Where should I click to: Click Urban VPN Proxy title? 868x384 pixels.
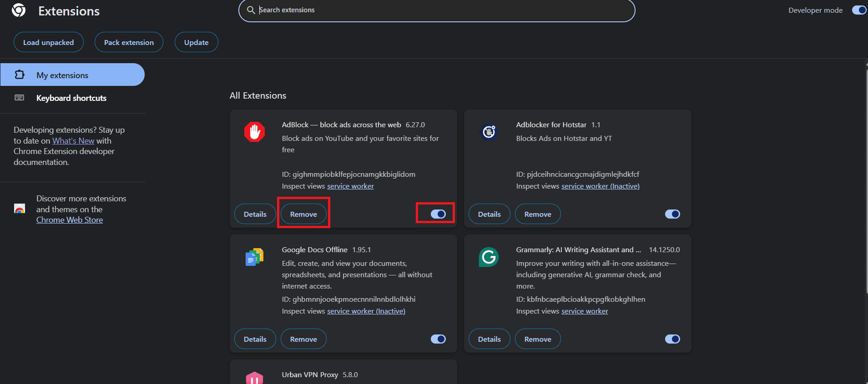pyautogui.click(x=310, y=375)
